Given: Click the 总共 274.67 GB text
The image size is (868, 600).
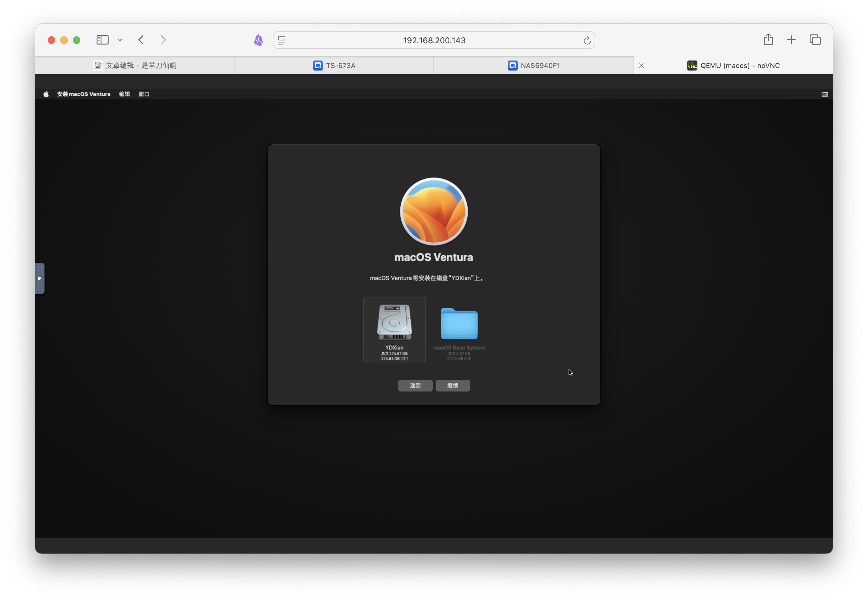Looking at the screenshot, I should 394,354.
